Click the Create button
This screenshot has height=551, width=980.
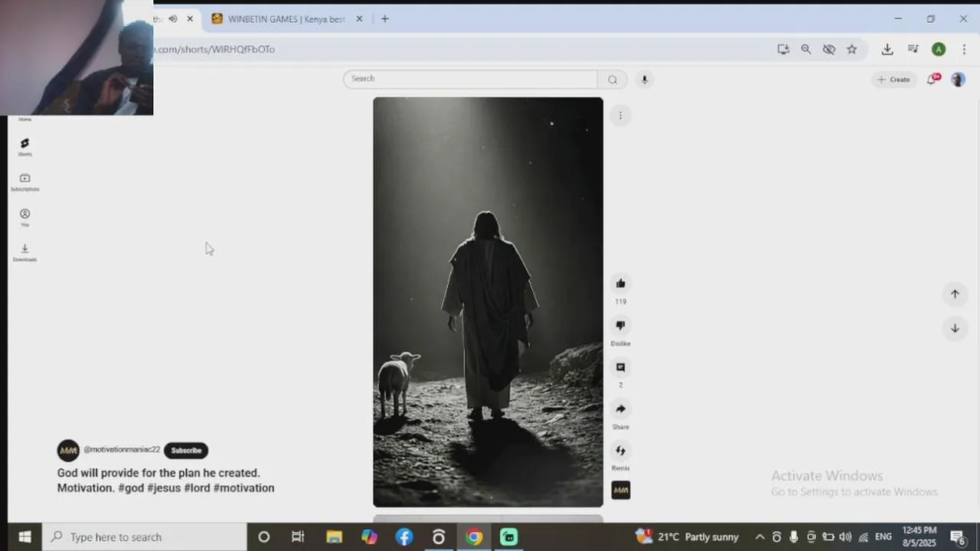coord(893,80)
